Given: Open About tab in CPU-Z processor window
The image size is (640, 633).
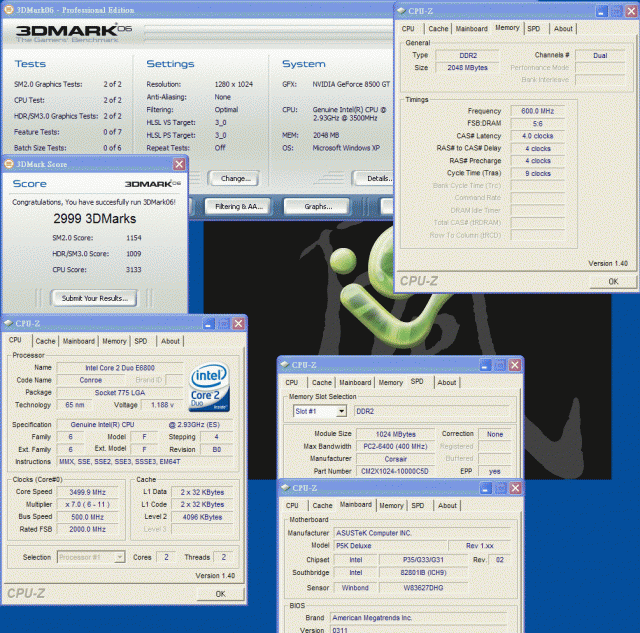Looking at the screenshot, I should tap(170, 341).
